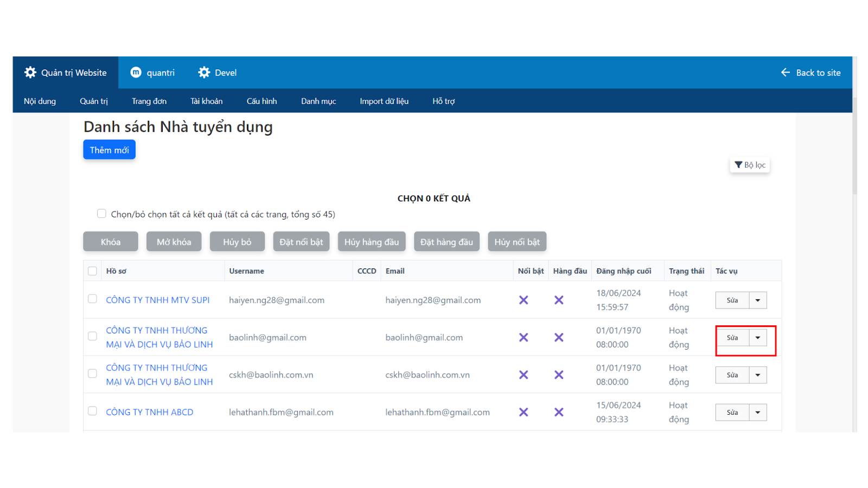
Task: Open the Bộ lọc filter funnel icon
Action: tap(738, 165)
